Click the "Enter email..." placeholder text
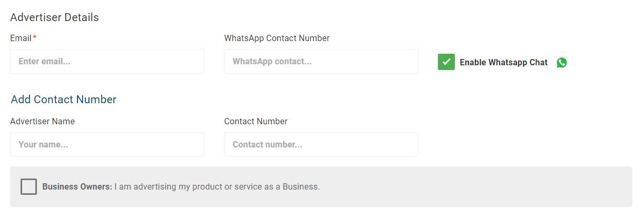The image size is (644, 218). 44,61
